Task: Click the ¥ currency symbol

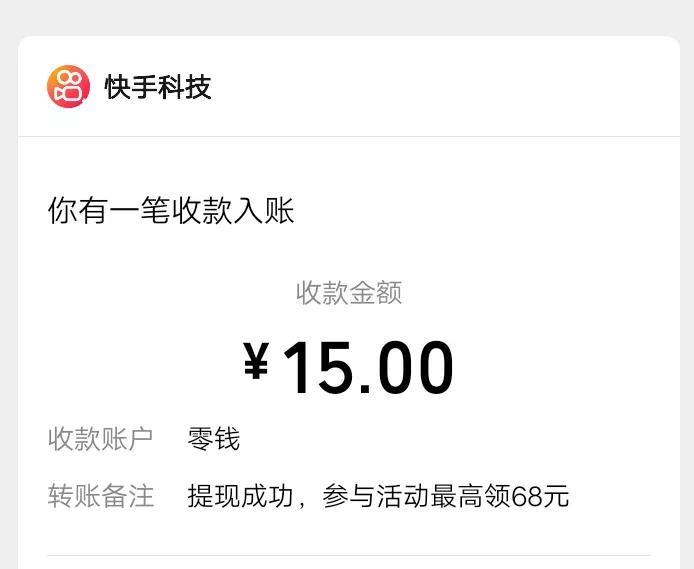Action: (x=256, y=361)
